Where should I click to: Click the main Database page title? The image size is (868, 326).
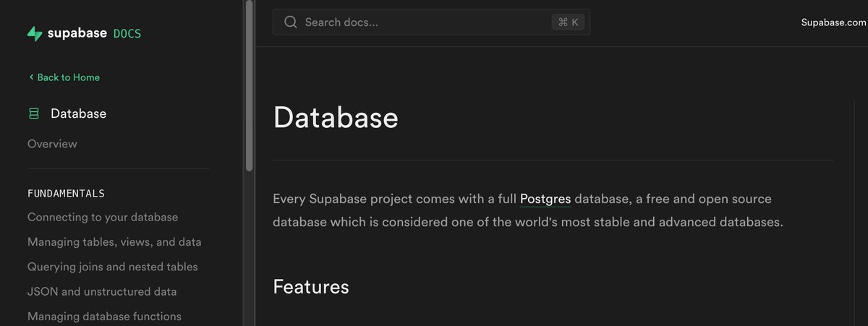point(336,118)
